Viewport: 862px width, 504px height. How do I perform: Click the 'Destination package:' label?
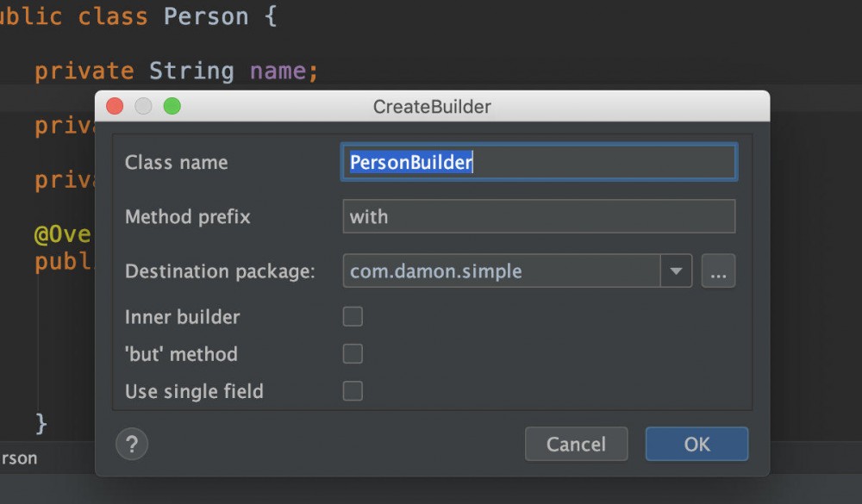tap(220, 271)
